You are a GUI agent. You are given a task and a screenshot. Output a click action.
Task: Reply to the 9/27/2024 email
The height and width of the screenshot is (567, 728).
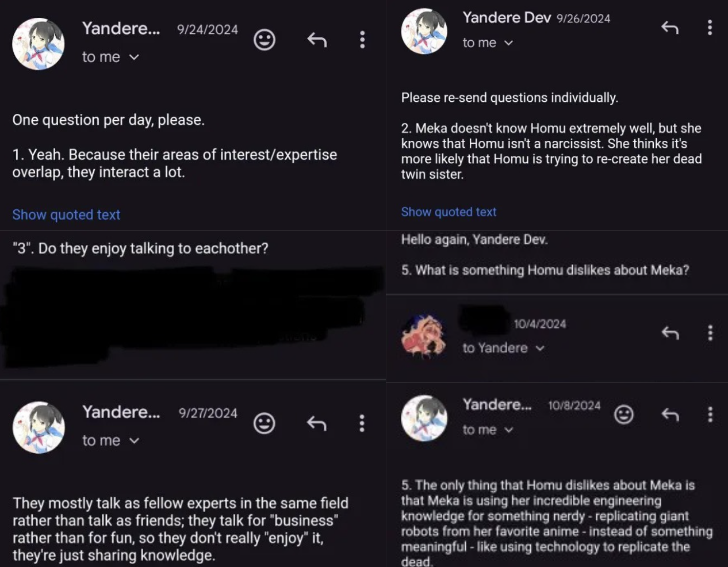click(x=317, y=423)
